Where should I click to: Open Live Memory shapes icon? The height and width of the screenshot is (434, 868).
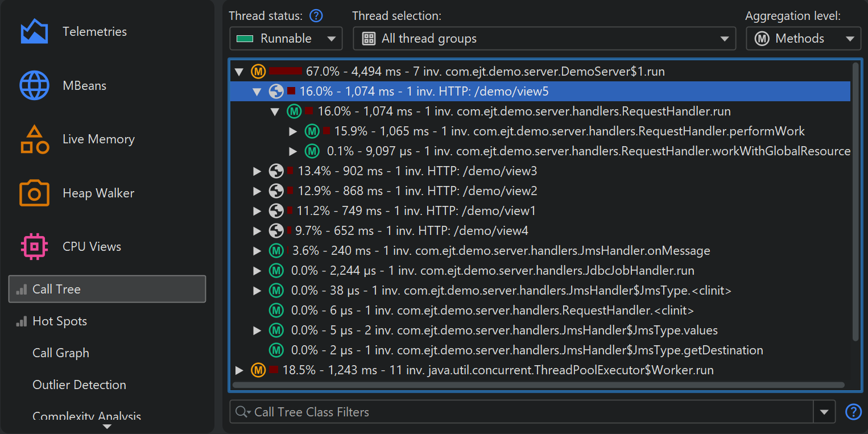coord(34,139)
